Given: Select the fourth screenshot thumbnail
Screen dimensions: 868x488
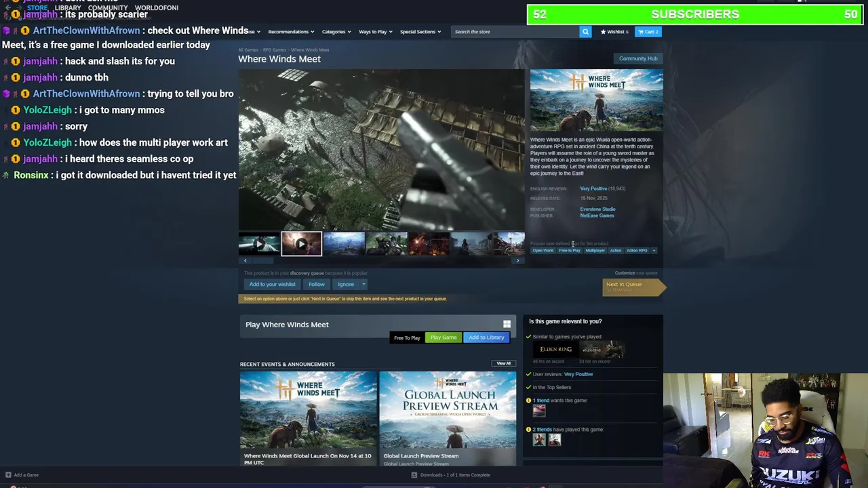Looking at the screenshot, I should pos(387,244).
